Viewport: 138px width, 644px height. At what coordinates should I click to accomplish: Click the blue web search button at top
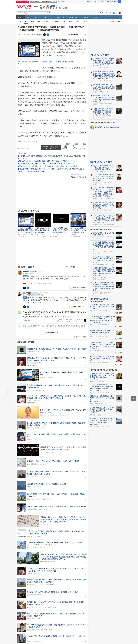coord(120,2)
